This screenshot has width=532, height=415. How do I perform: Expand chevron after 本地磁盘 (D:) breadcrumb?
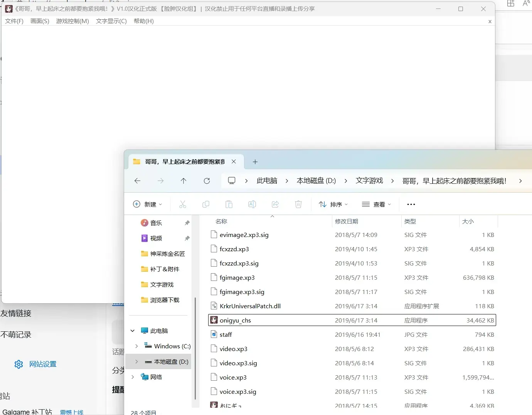[346, 181]
